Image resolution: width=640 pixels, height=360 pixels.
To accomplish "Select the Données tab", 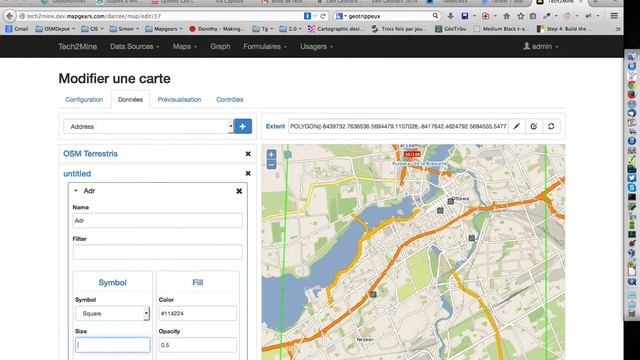I will click(130, 100).
